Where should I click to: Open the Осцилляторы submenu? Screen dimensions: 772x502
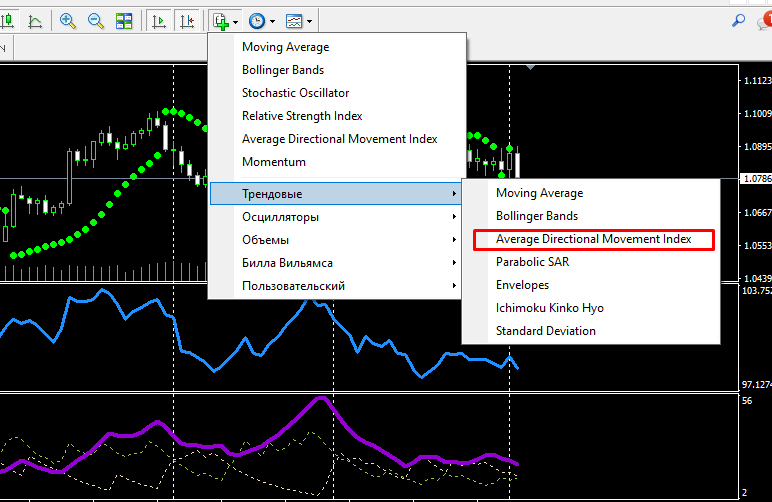[335, 217]
